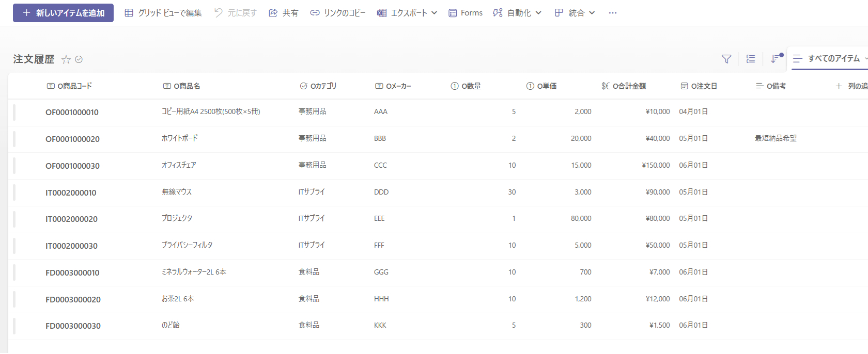Open item IT0002000010
868x354 pixels.
[x=71, y=193]
